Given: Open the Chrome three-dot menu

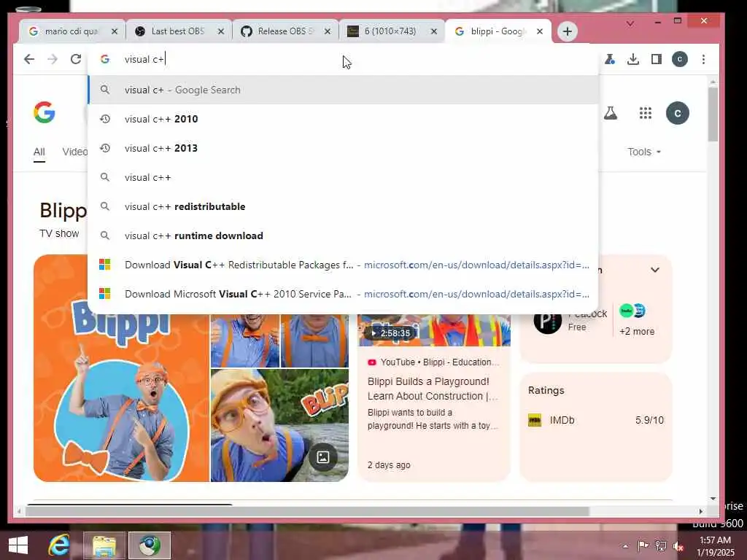Looking at the screenshot, I should pyautogui.click(x=703, y=59).
